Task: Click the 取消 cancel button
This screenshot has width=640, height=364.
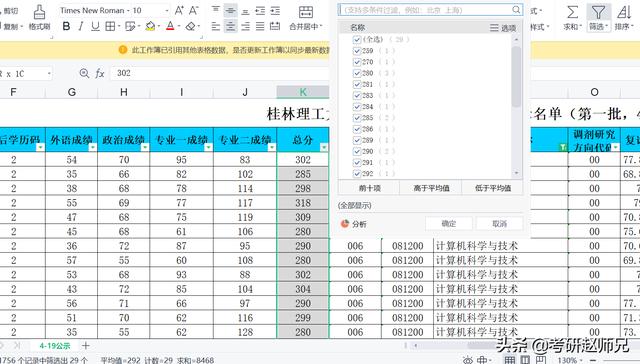Action: 499,224
